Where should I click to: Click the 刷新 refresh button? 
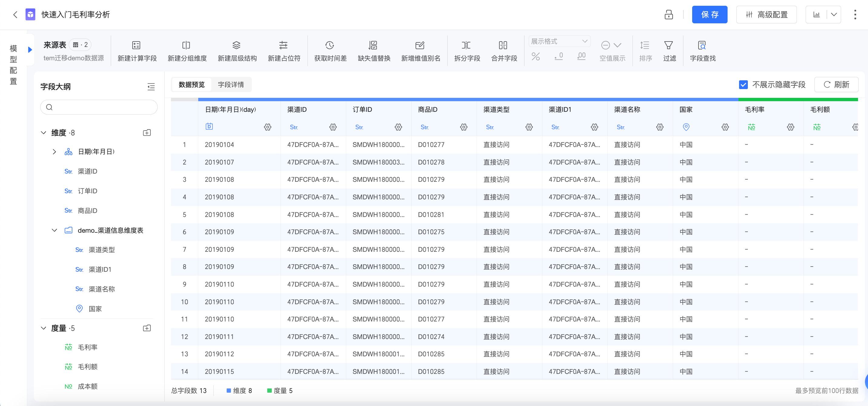(x=836, y=85)
